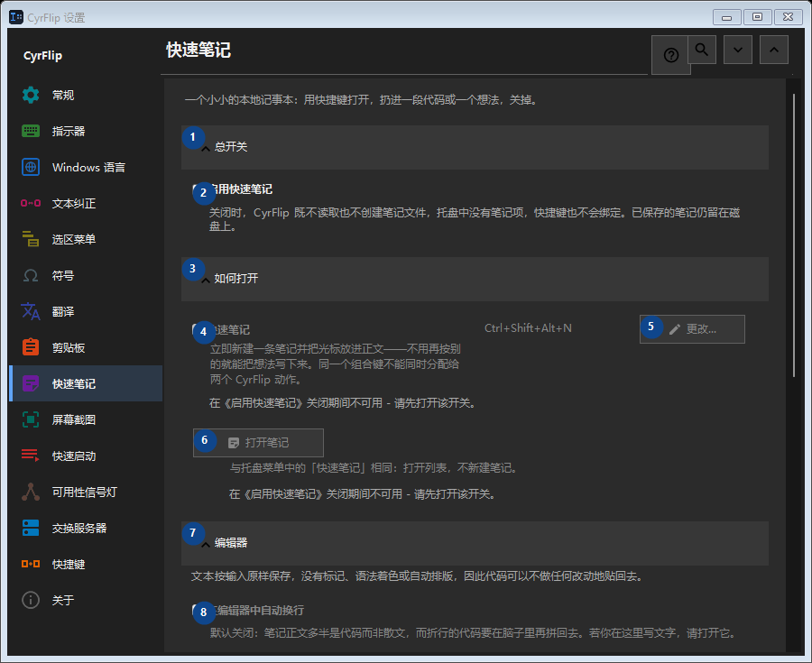Viewport: 812px width, 663px height.
Task: Select 快捷键 in sidebar
Action: (x=86, y=564)
